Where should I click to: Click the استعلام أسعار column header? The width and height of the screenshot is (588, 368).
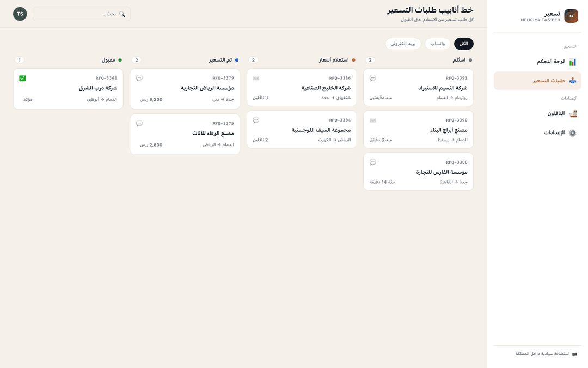click(x=334, y=60)
